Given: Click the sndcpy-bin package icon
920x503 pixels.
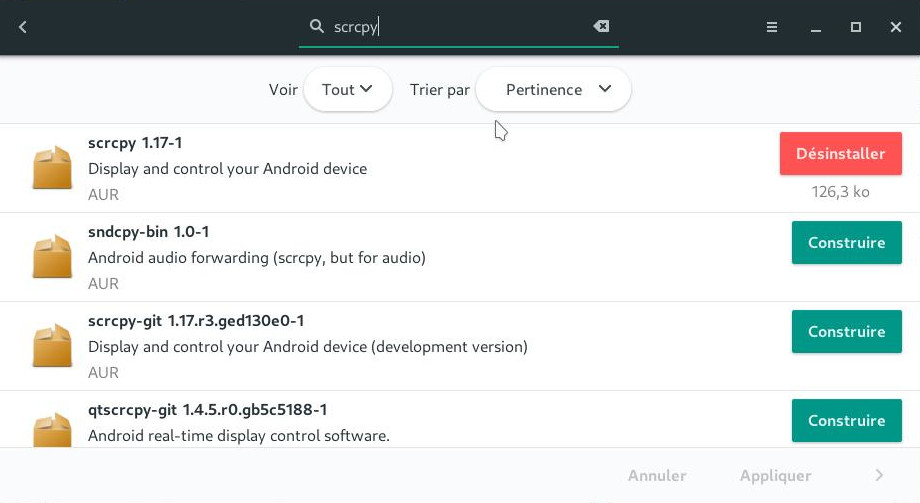Looking at the screenshot, I should click(x=52, y=257).
